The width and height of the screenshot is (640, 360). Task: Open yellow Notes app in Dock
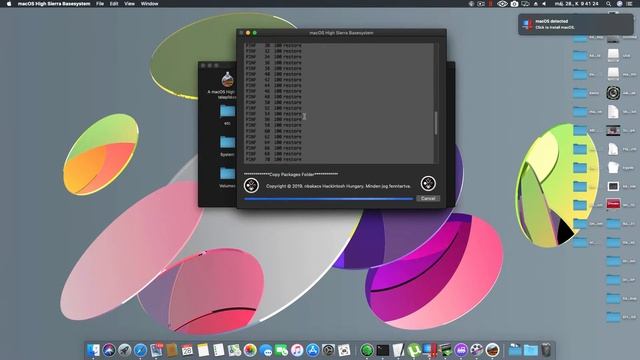tap(203, 350)
